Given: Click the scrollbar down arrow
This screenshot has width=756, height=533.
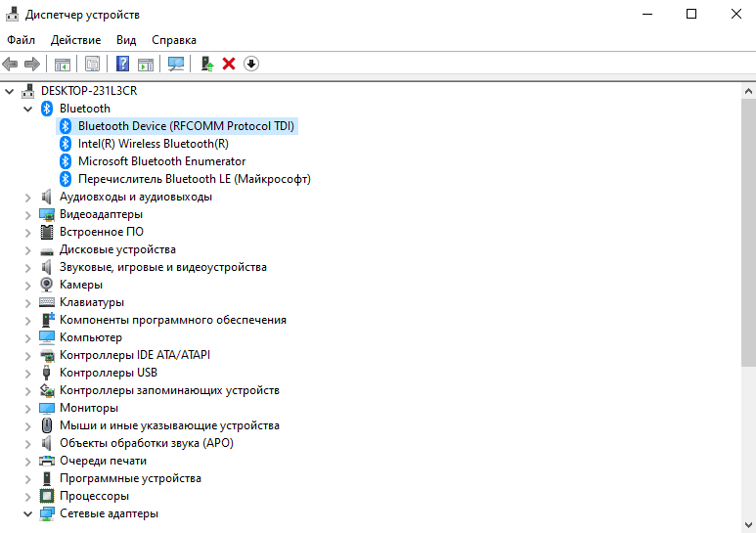Looking at the screenshot, I should (748, 525).
